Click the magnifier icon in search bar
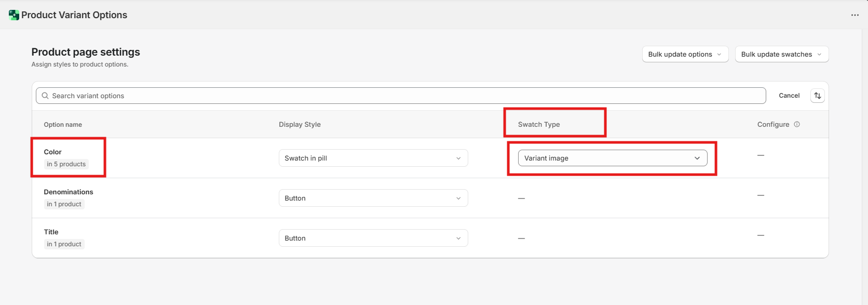This screenshot has height=305, width=868. point(45,96)
